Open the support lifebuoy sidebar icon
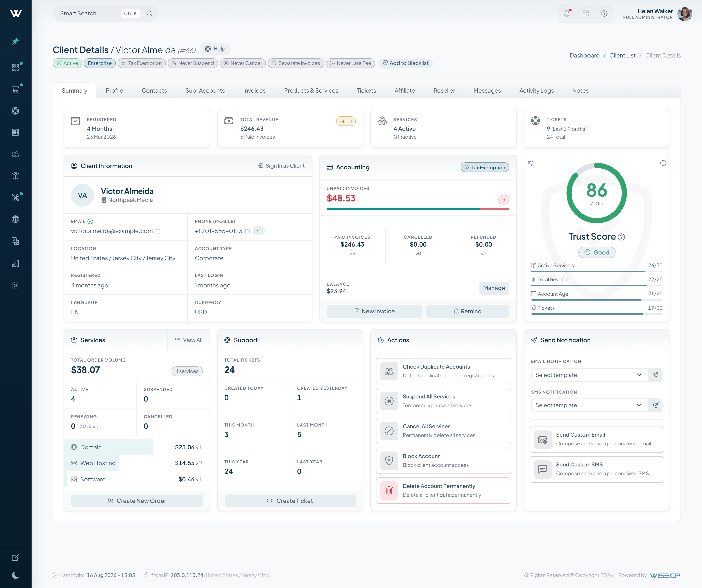Viewport: 702px width, 588px height. pyautogui.click(x=15, y=111)
